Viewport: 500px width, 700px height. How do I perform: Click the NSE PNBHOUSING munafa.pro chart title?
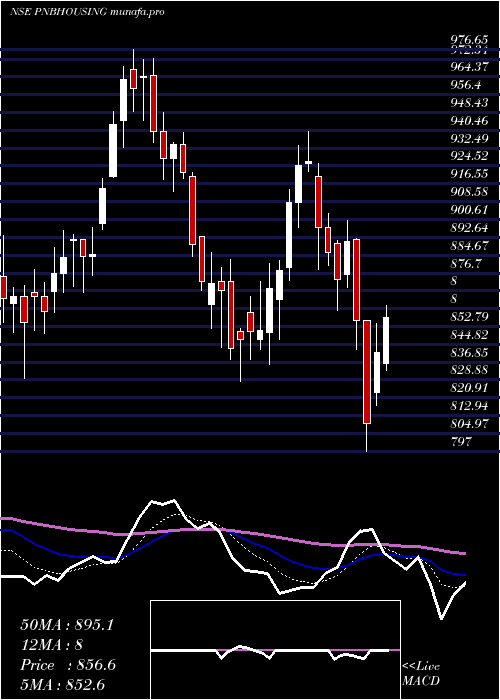[x=87, y=12]
